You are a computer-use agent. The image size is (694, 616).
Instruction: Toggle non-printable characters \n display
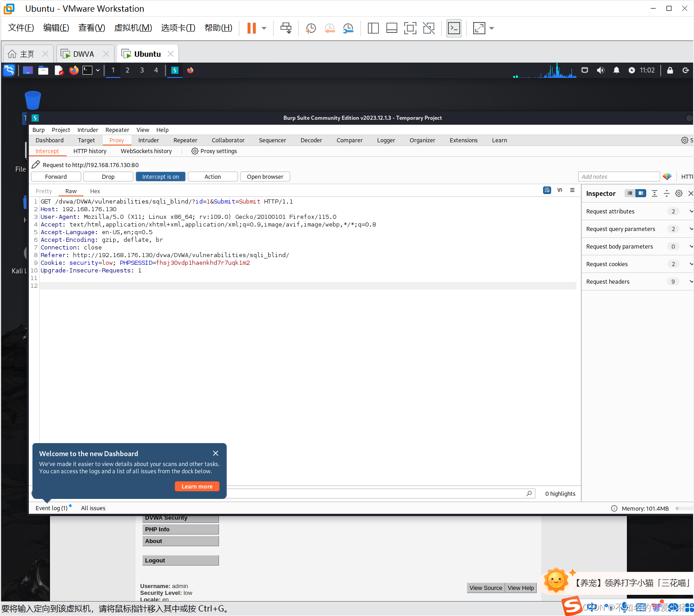point(560,190)
